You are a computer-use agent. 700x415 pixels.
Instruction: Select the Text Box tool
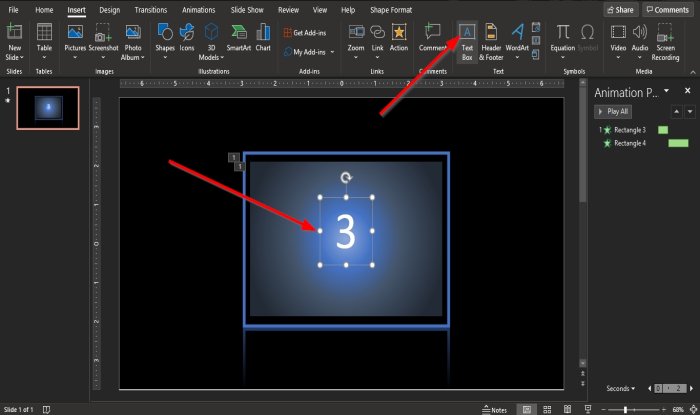pos(467,42)
